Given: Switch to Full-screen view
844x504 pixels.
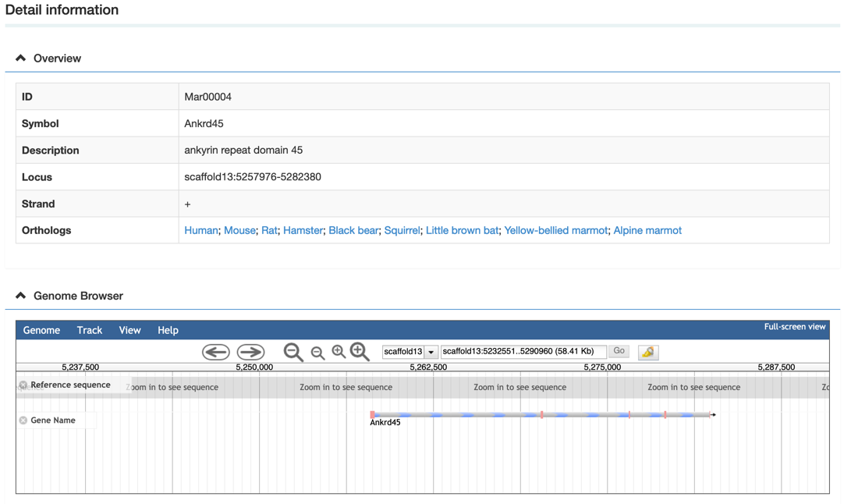Looking at the screenshot, I should (x=794, y=327).
